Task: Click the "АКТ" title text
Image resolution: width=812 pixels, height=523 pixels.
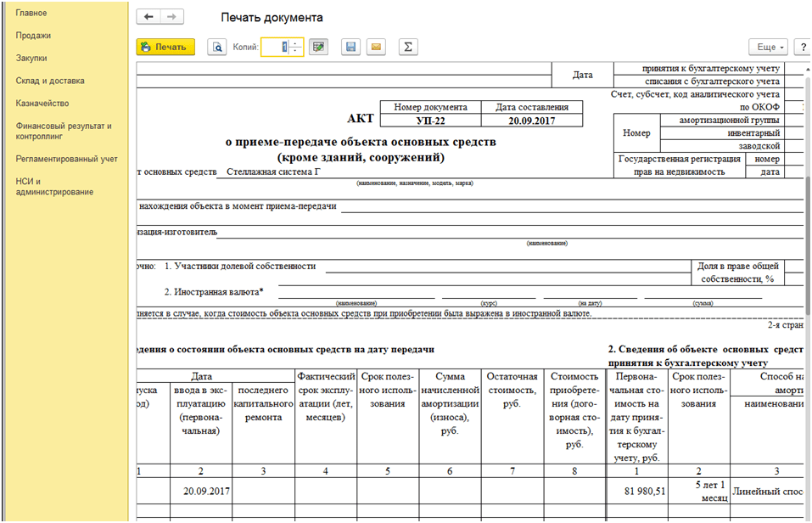Action: [361, 119]
